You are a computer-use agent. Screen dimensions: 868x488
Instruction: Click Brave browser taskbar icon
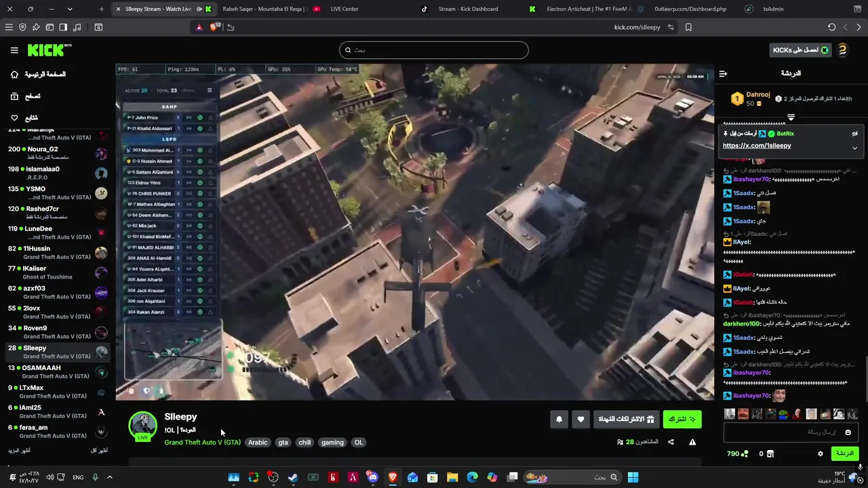point(393,477)
